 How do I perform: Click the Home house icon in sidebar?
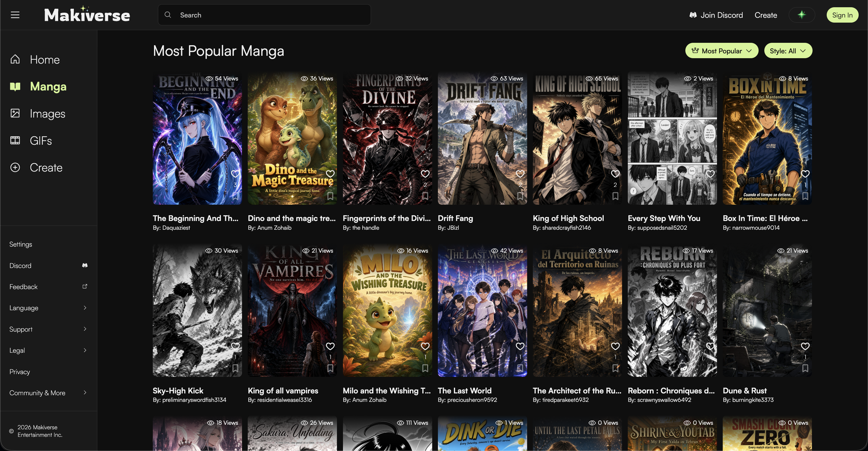[15, 59]
